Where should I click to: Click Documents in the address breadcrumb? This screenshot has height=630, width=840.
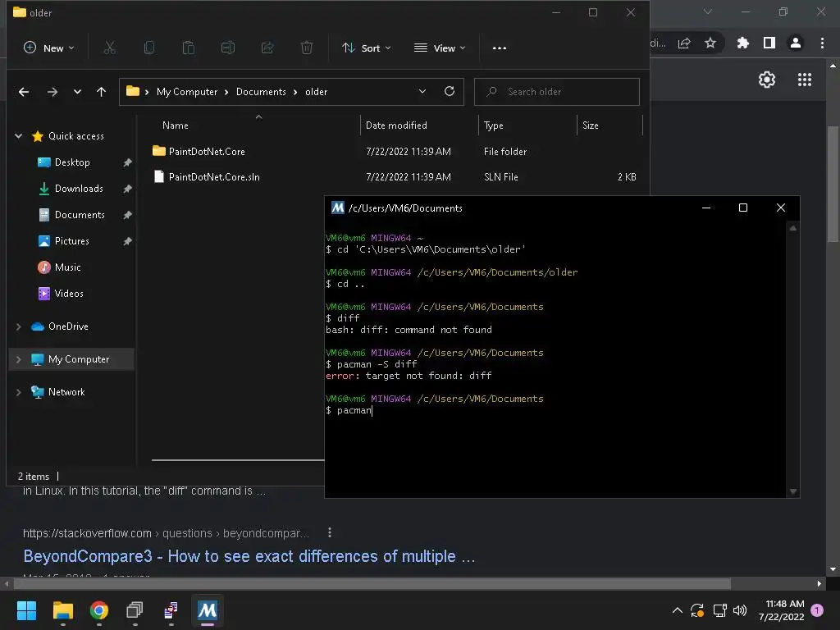[x=261, y=92]
